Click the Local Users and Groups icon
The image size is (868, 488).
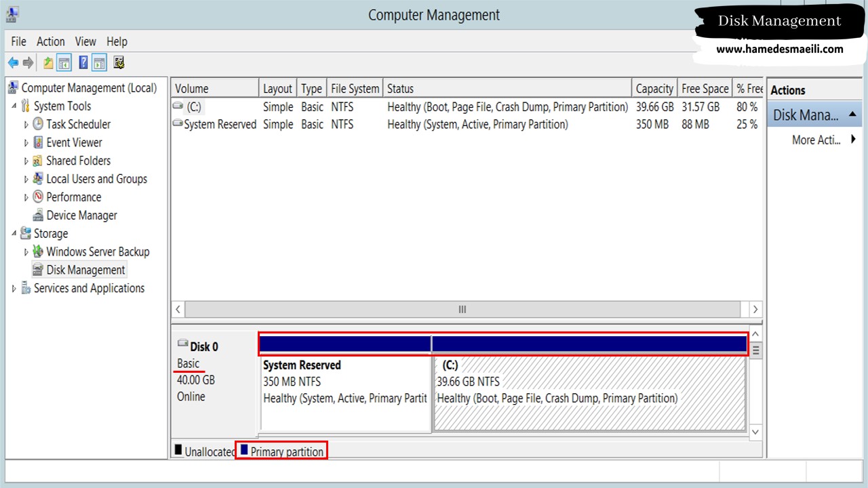tap(38, 179)
